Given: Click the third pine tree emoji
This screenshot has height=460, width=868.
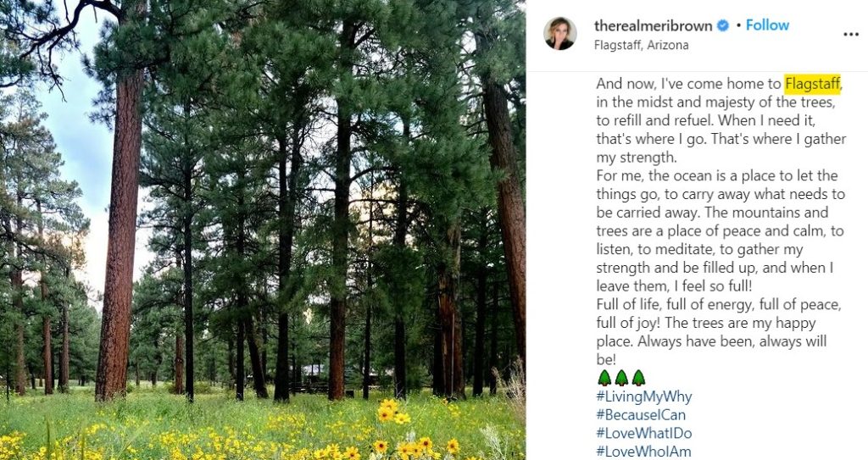Looking at the screenshot, I should [x=638, y=377].
